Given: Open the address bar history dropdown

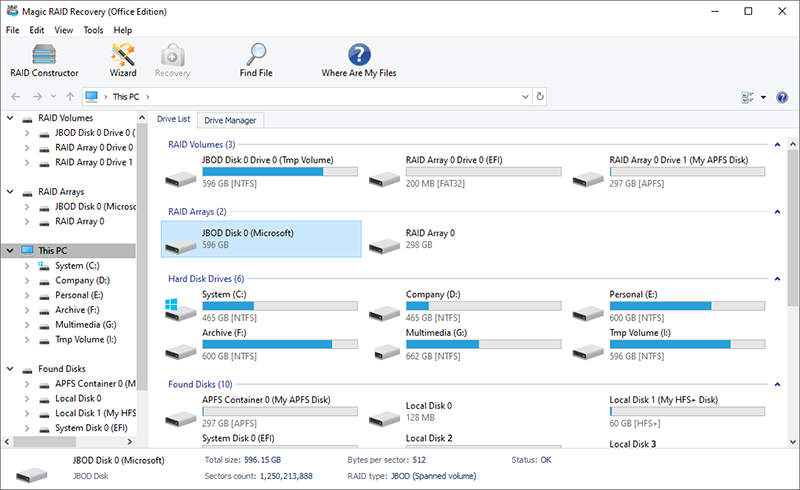Looking at the screenshot, I should [x=525, y=96].
